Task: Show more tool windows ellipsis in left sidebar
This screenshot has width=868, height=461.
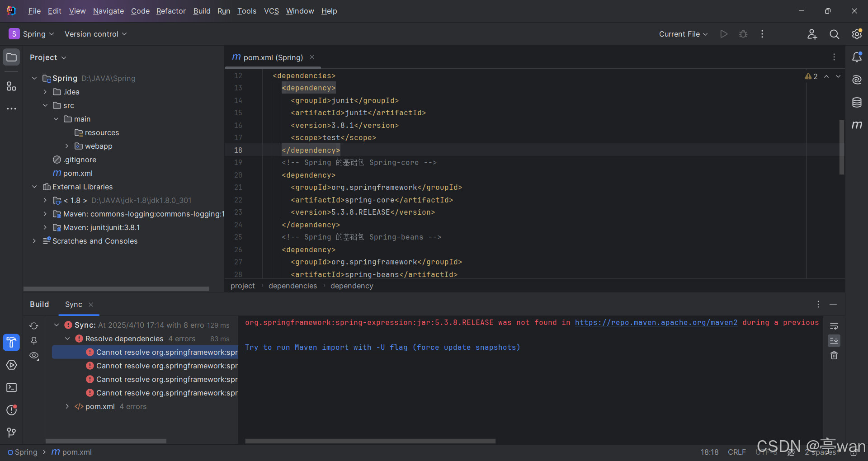Action: 12,109
